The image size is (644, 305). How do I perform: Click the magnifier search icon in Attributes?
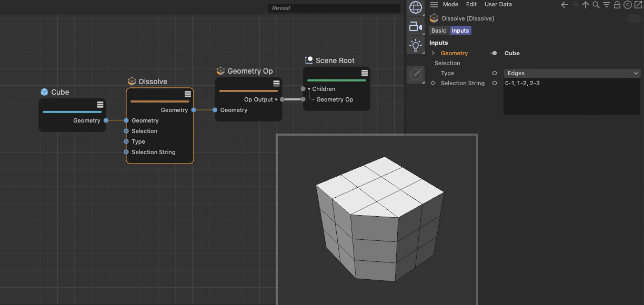click(x=596, y=5)
